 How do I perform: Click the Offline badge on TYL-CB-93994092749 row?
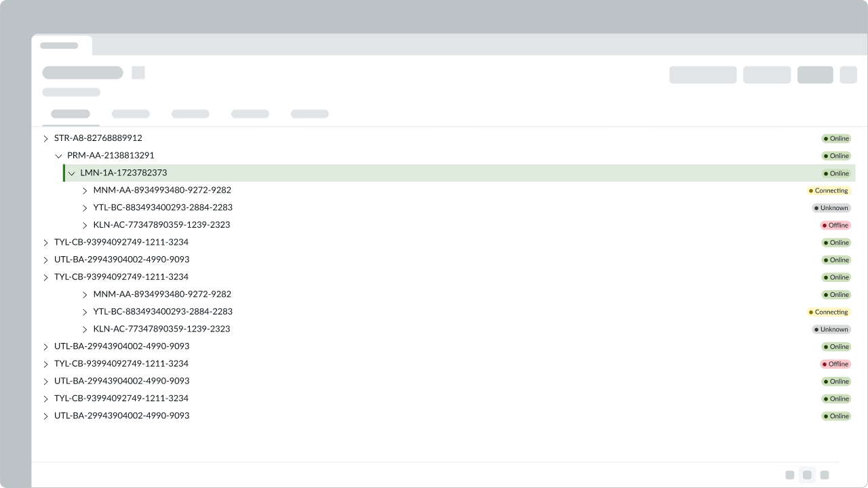coord(835,364)
